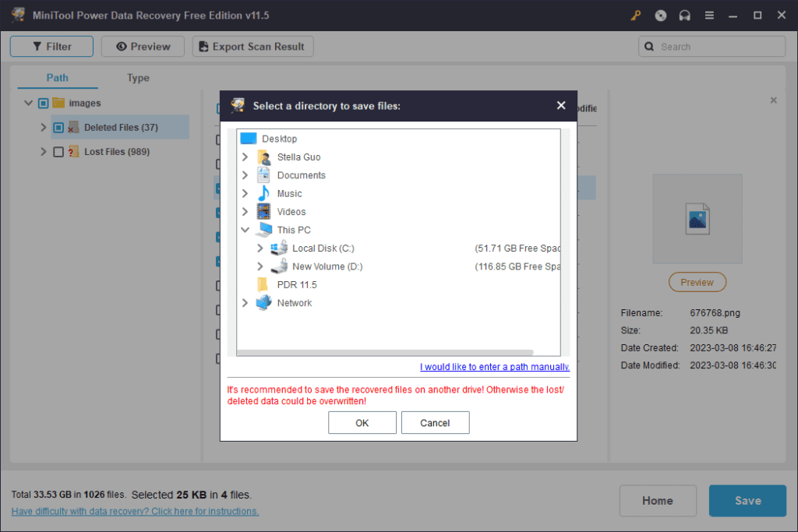Click the This PC computer icon
Image resolution: width=798 pixels, height=532 pixels.
[264, 230]
